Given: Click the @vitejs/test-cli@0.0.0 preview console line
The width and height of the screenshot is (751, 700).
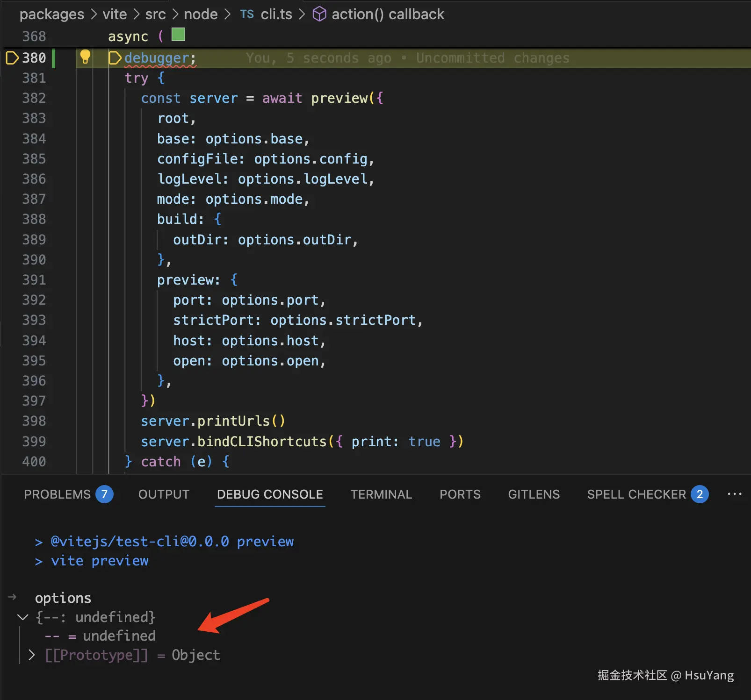Looking at the screenshot, I should coord(172,541).
